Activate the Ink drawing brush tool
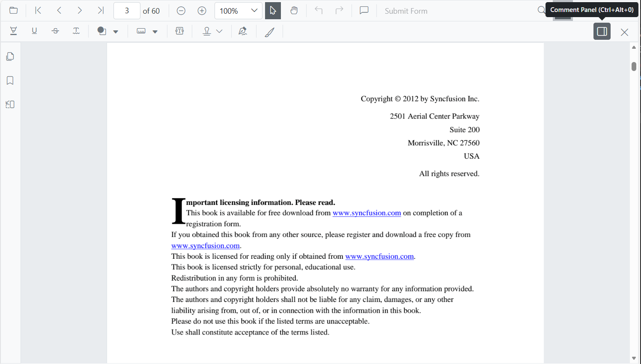This screenshot has width=641, height=364. click(x=269, y=32)
